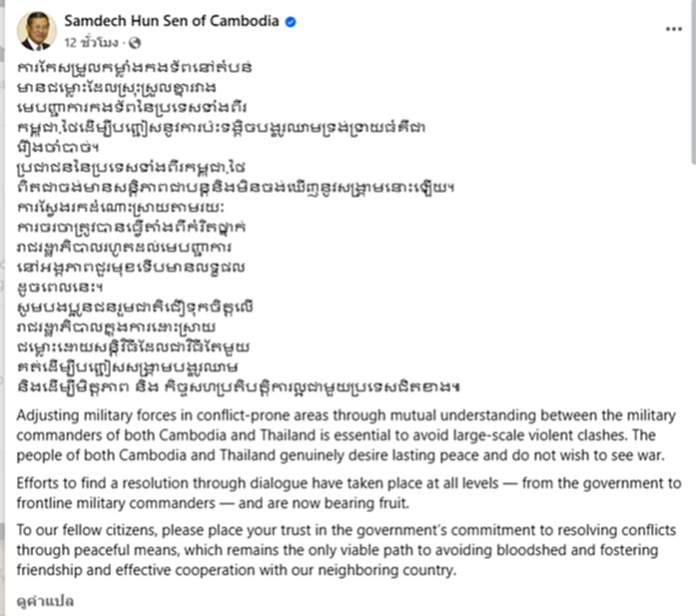Click the line starting 'frontline military commanders'
This screenshot has height=616, width=696.
pyautogui.click(x=213, y=503)
